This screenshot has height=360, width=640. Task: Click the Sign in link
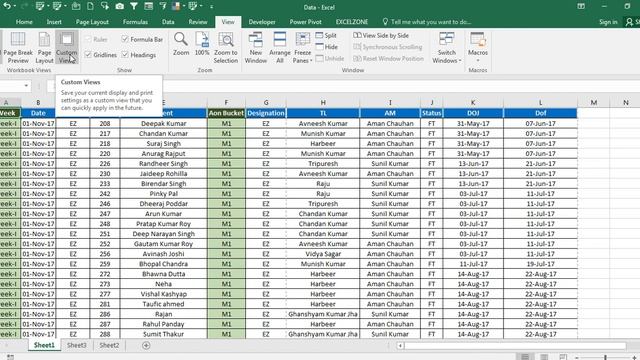point(608,22)
